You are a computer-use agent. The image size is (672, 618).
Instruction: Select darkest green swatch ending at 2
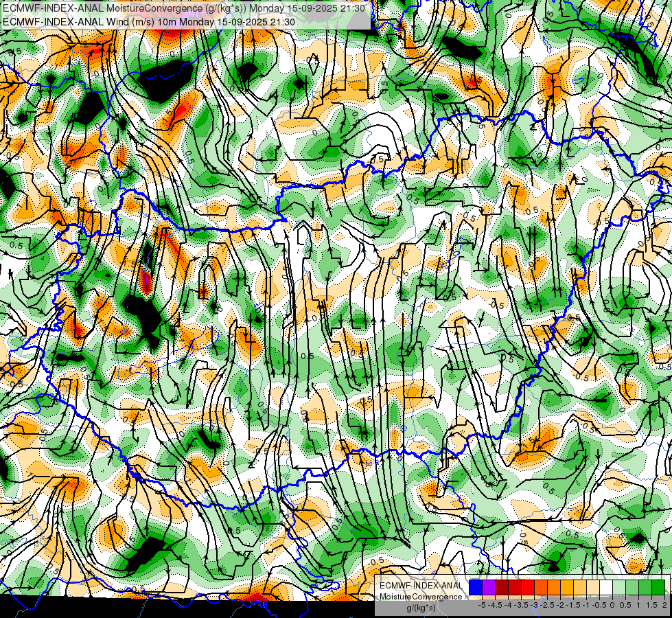pyautogui.click(x=658, y=588)
